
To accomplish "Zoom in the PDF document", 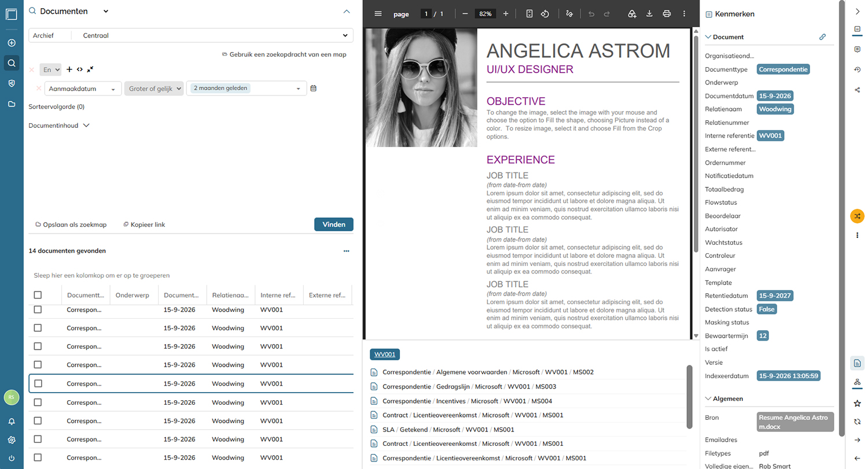I will pos(506,13).
